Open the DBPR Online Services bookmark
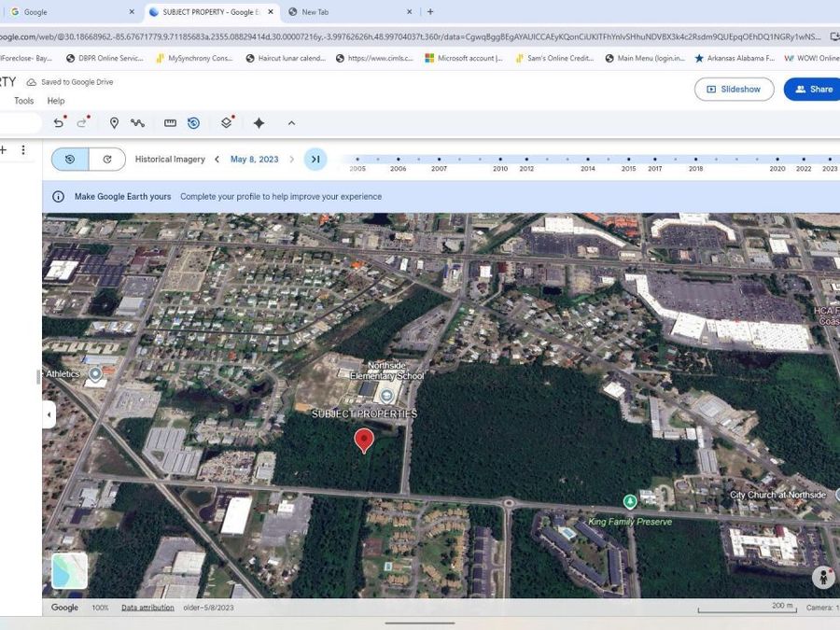This screenshot has height=630, width=840. coord(105,58)
